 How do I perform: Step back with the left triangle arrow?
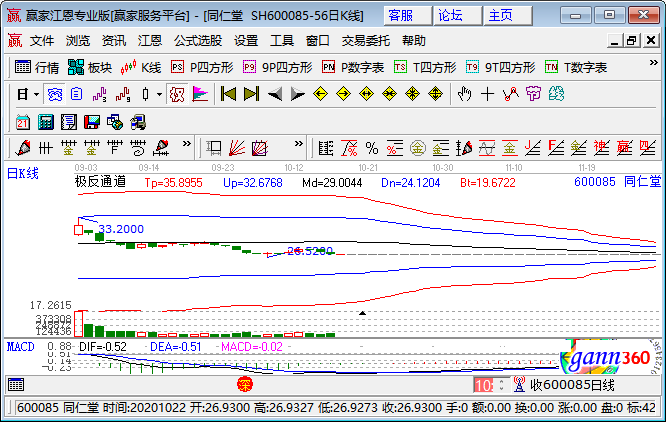coord(275,94)
